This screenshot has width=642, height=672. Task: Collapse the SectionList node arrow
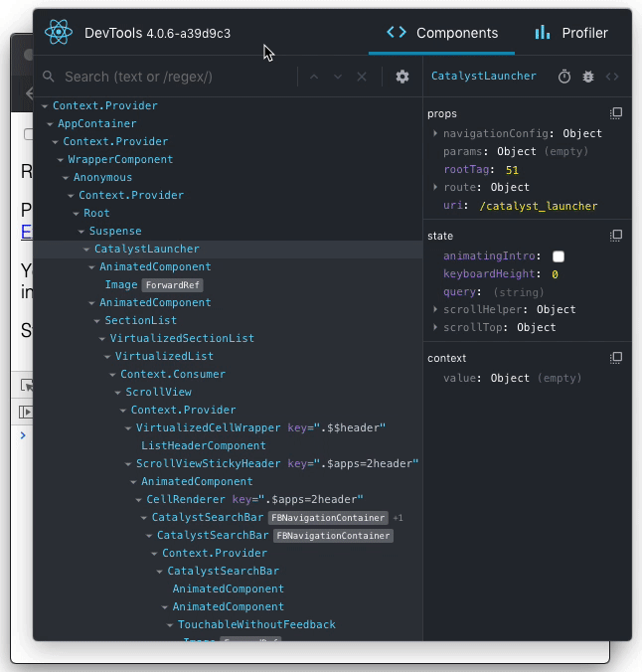pos(97,320)
